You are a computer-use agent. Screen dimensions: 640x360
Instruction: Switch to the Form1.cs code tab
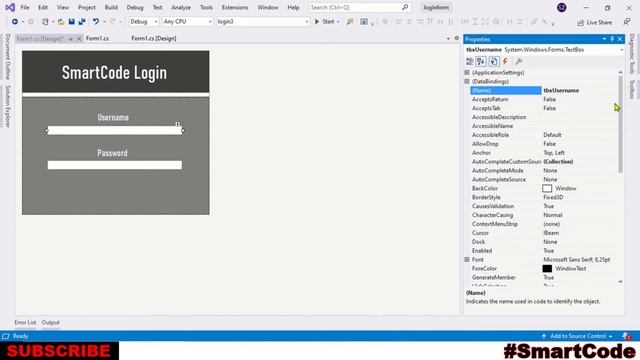(x=97, y=38)
